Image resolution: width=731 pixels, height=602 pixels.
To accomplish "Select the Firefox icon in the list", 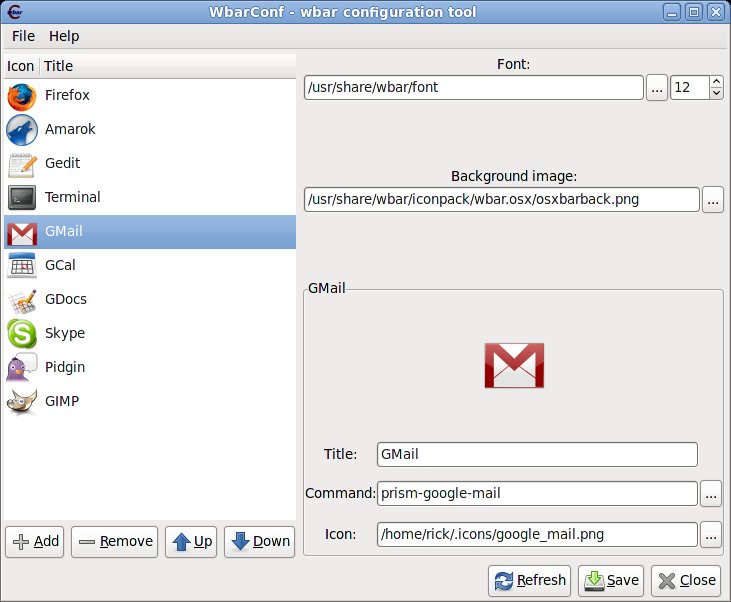I will click(x=21, y=96).
